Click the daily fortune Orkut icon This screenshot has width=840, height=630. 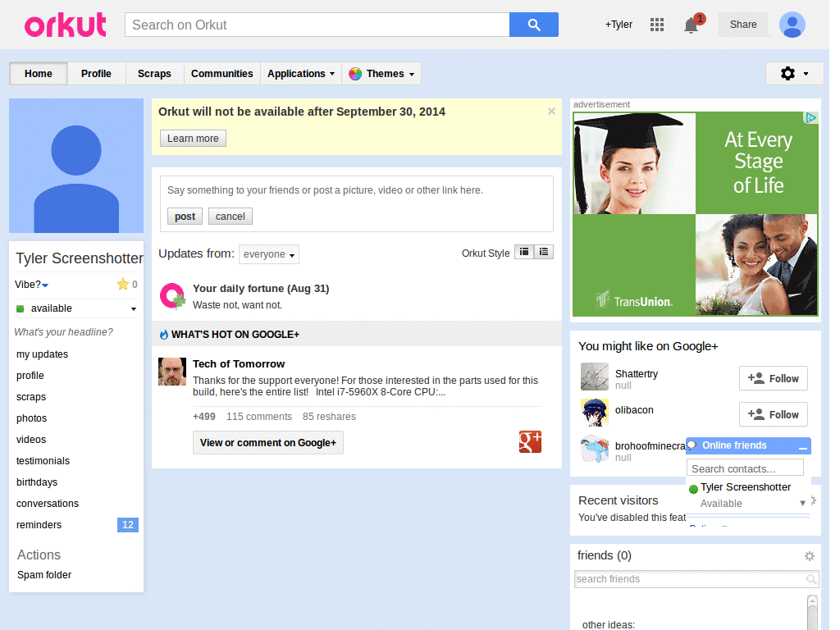pos(172,296)
